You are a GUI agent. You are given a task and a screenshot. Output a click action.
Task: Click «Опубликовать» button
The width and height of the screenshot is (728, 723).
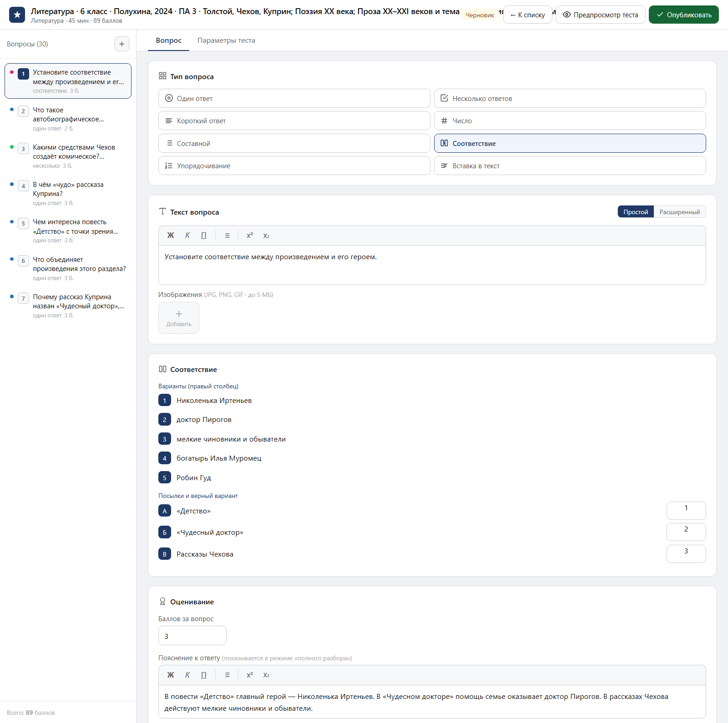coord(684,15)
